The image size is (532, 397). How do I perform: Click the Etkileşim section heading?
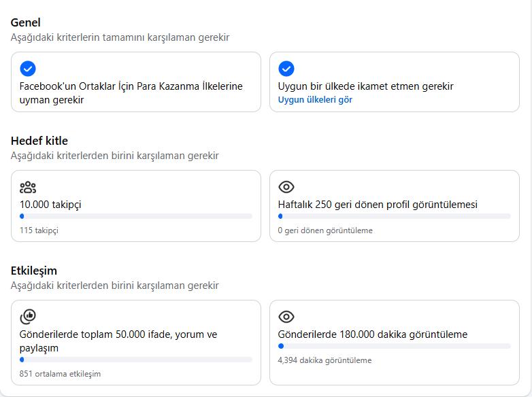click(x=34, y=271)
